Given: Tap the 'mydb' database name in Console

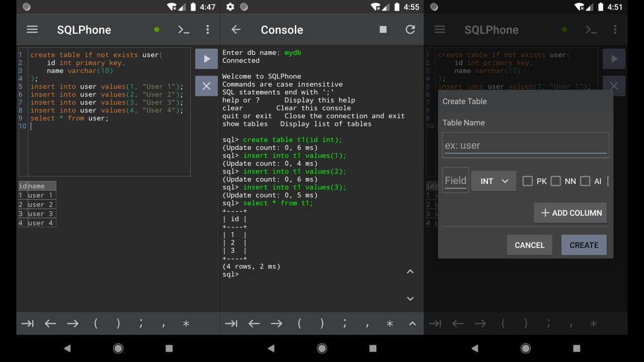Looking at the screenshot, I should tap(293, 53).
